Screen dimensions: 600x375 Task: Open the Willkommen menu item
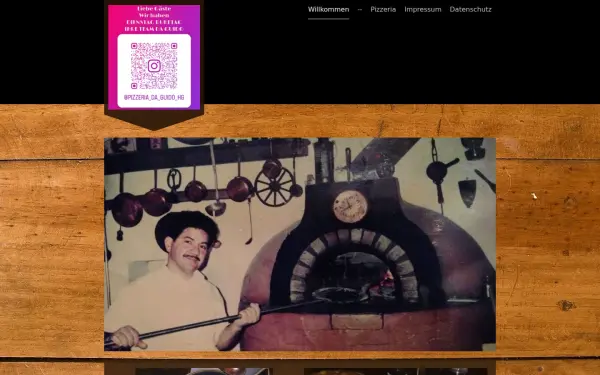click(x=328, y=10)
